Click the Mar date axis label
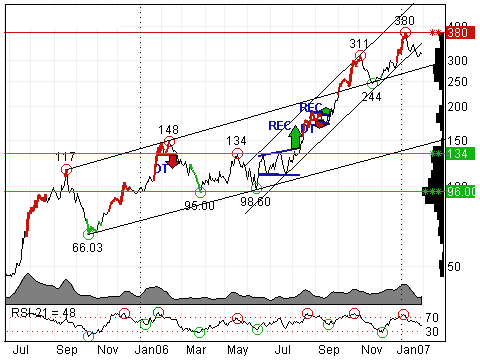 click(196, 350)
